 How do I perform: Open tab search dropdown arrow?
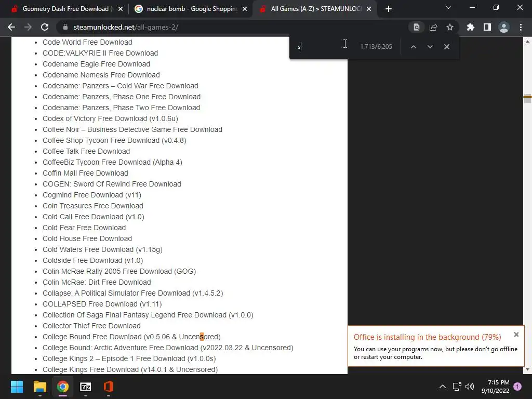click(x=448, y=7)
